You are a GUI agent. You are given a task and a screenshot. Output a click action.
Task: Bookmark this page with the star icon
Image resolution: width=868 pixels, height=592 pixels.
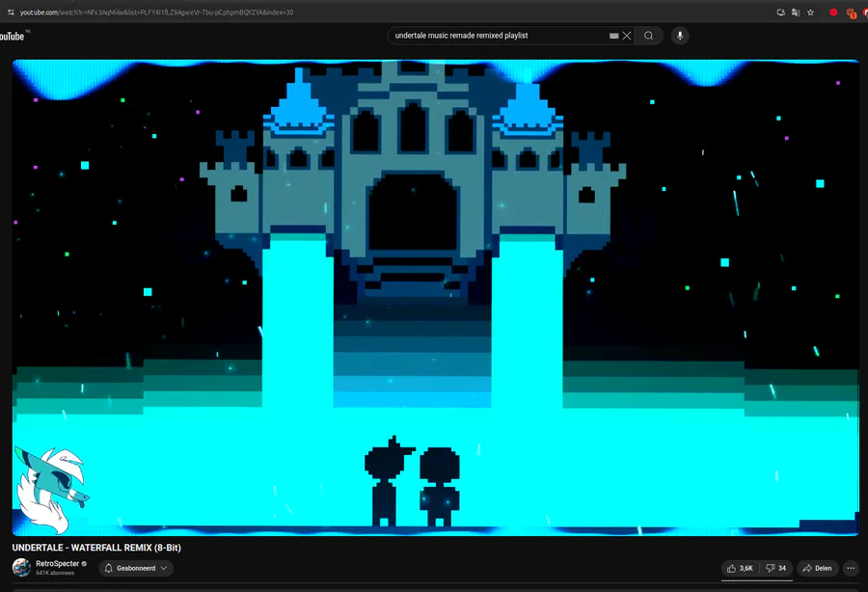click(x=810, y=13)
